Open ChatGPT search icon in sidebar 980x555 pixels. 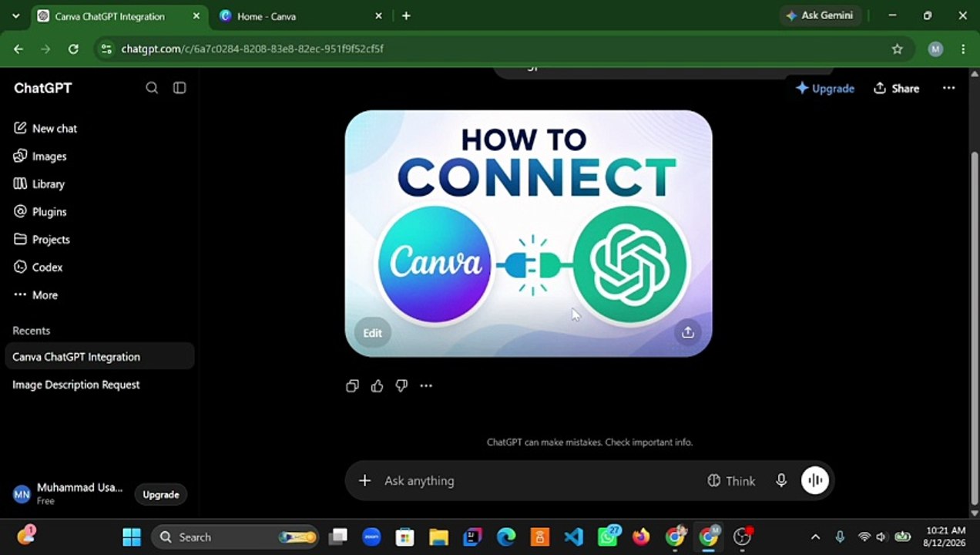click(x=152, y=88)
